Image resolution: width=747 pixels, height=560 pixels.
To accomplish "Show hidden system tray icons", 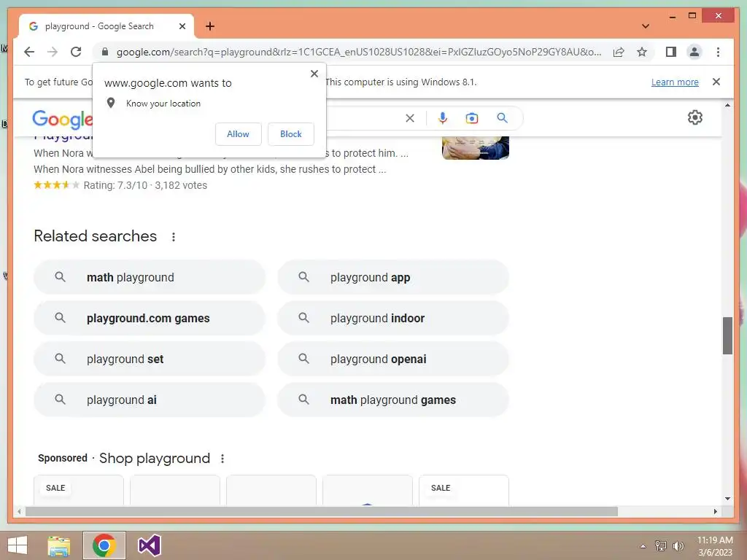I will point(643,546).
